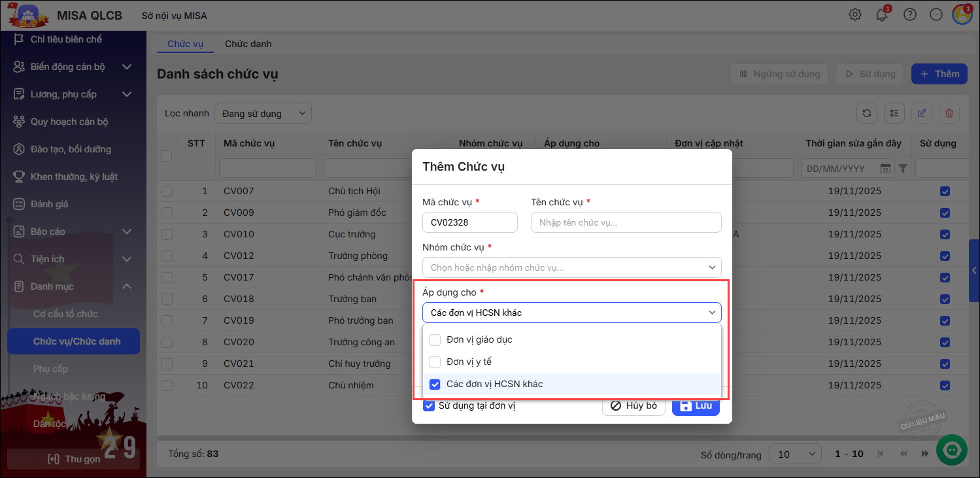Click the refresh list icon
Viewport: 980px width, 478px height.
(867, 113)
